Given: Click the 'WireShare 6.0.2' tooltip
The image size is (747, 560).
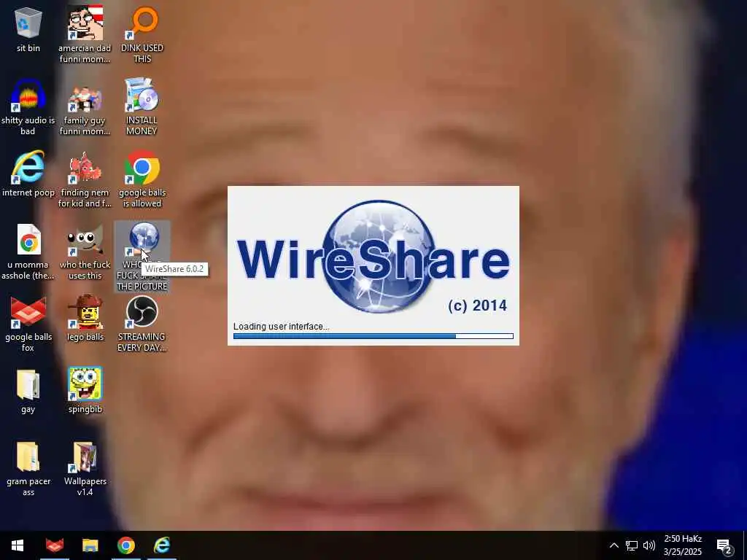Looking at the screenshot, I should point(174,269).
